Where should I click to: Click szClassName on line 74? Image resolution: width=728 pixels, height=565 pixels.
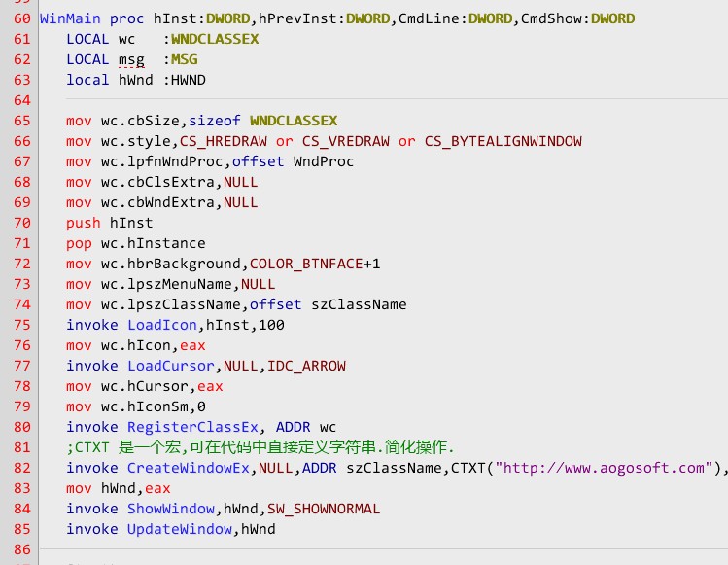pyautogui.click(x=359, y=304)
